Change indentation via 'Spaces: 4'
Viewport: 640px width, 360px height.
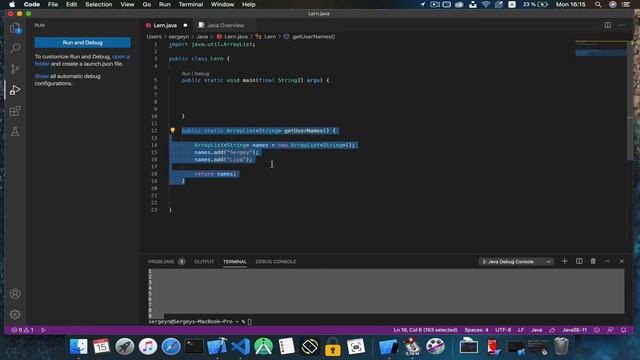[x=476, y=330]
